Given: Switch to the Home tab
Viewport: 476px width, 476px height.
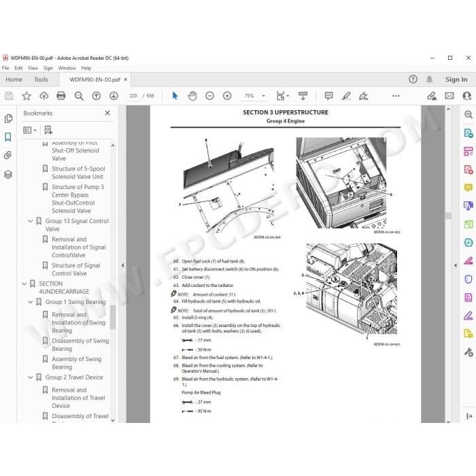Looking at the screenshot, I should tap(14, 80).
